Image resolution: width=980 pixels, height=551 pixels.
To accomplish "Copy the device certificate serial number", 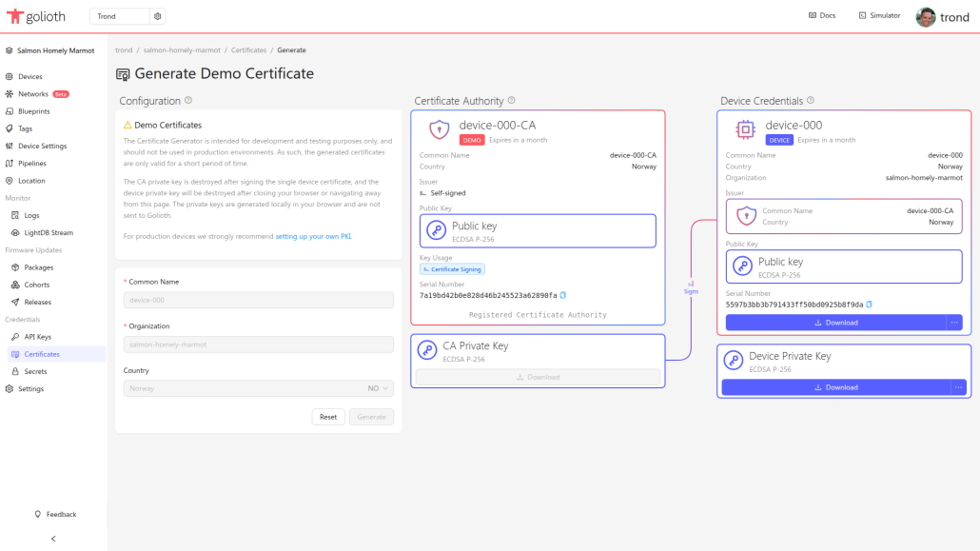I will click(x=869, y=305).
